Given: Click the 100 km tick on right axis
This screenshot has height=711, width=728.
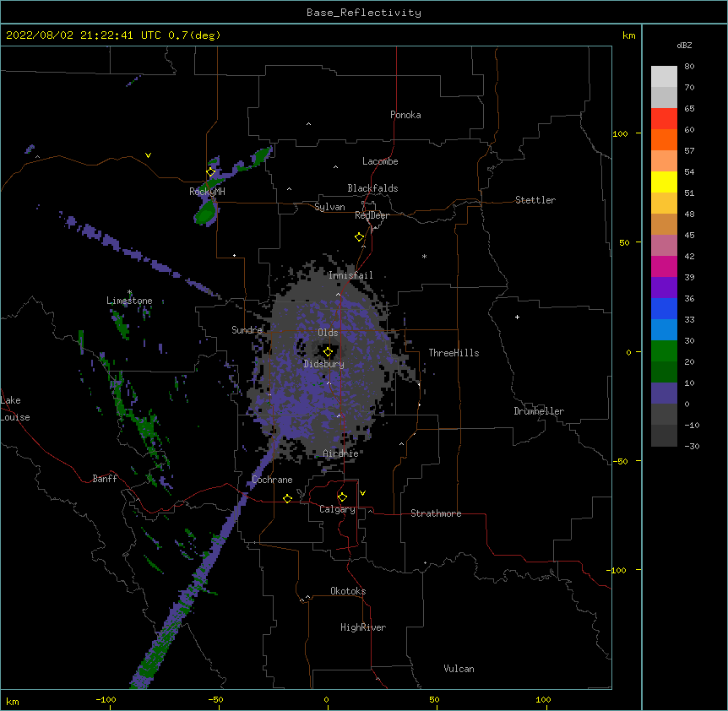Looking at the screenshot, I should (620, 133).
